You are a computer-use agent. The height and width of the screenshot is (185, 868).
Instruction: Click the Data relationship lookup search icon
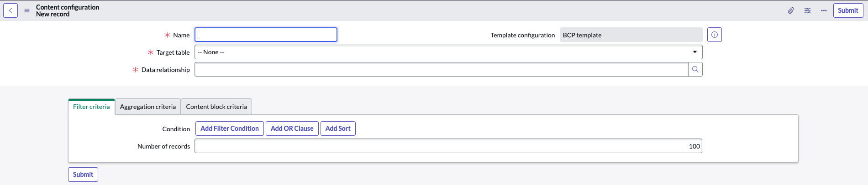click(x=695, y=69)
